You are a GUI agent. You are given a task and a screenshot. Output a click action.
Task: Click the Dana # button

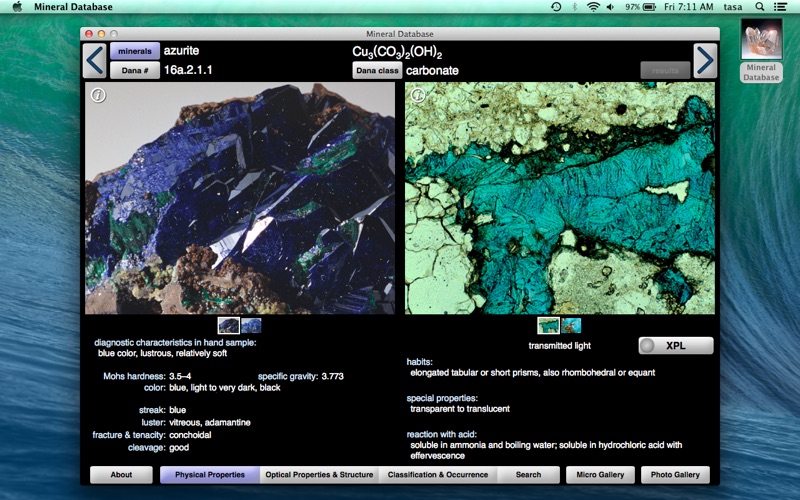(x=135, y=70)
